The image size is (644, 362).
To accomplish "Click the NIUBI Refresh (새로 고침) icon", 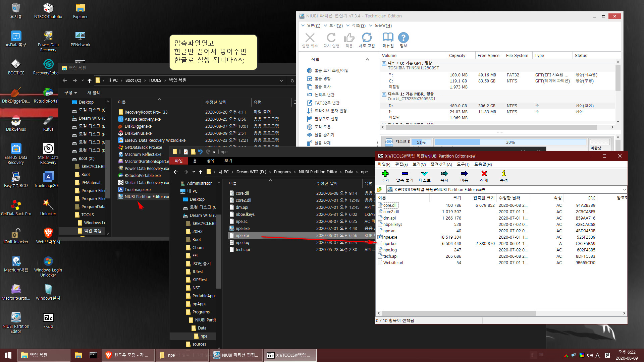I will (367, 38).
